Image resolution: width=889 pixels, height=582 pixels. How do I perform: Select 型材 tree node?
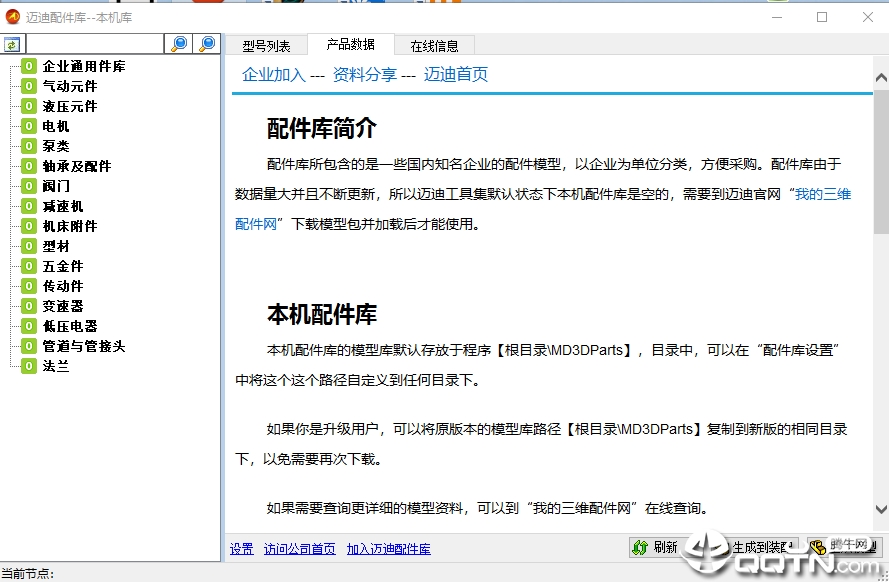point(56,246)
